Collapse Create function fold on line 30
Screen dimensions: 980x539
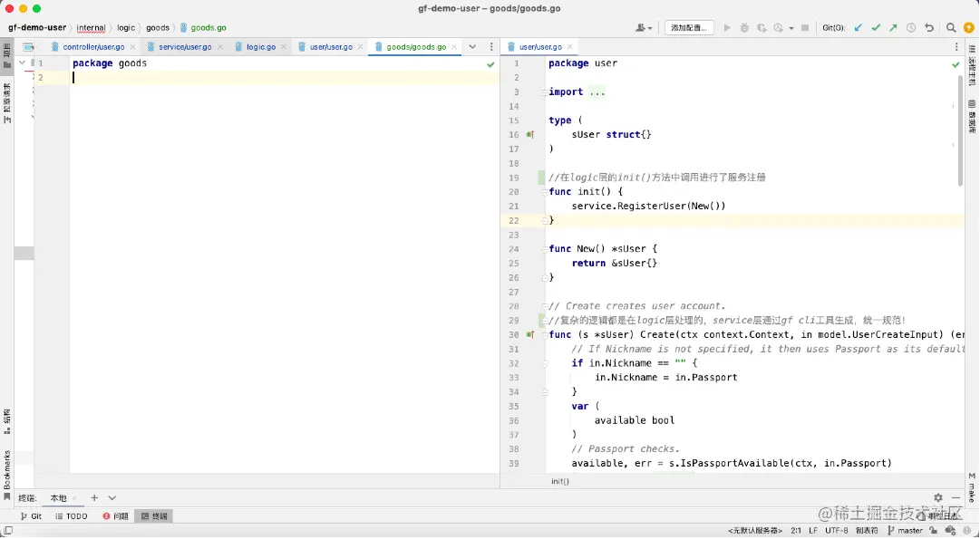click(544, 335)
